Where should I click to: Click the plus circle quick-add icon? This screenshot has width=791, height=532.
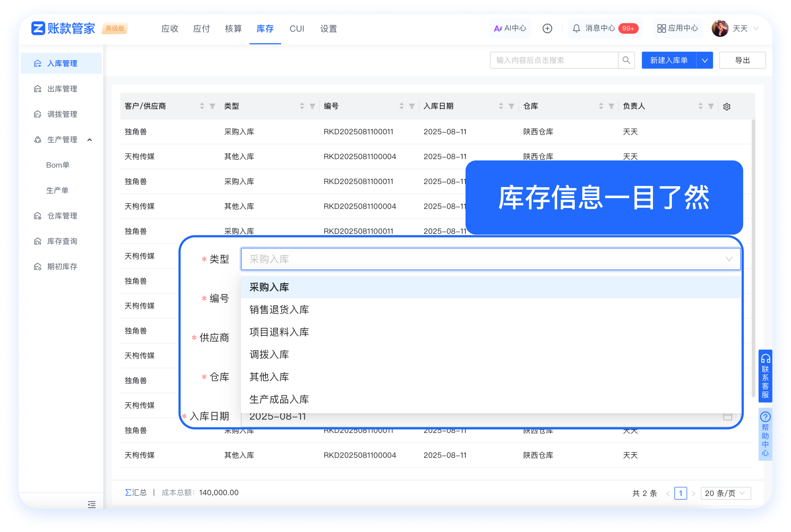tap(547, 28)
